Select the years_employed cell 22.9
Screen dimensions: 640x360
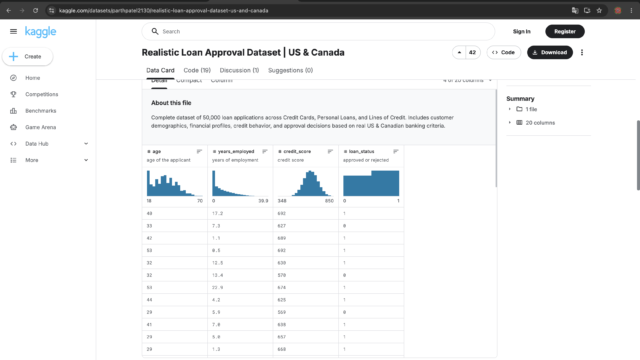coord(240,287)
